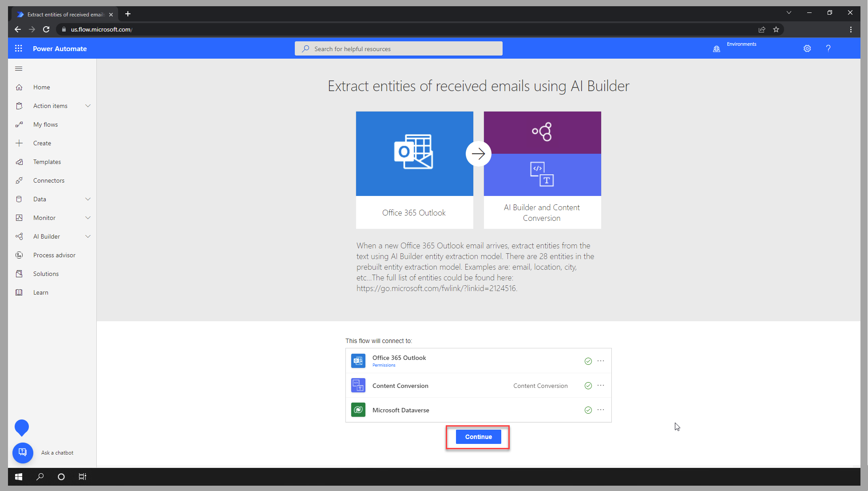This screenshot has width=868, height=491.
Task: Click the Content Conversion connection status check
Action: point(588,385)
